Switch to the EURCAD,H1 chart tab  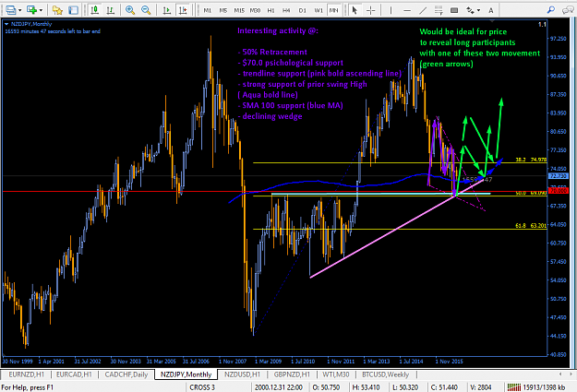click(x=74, y=374)
